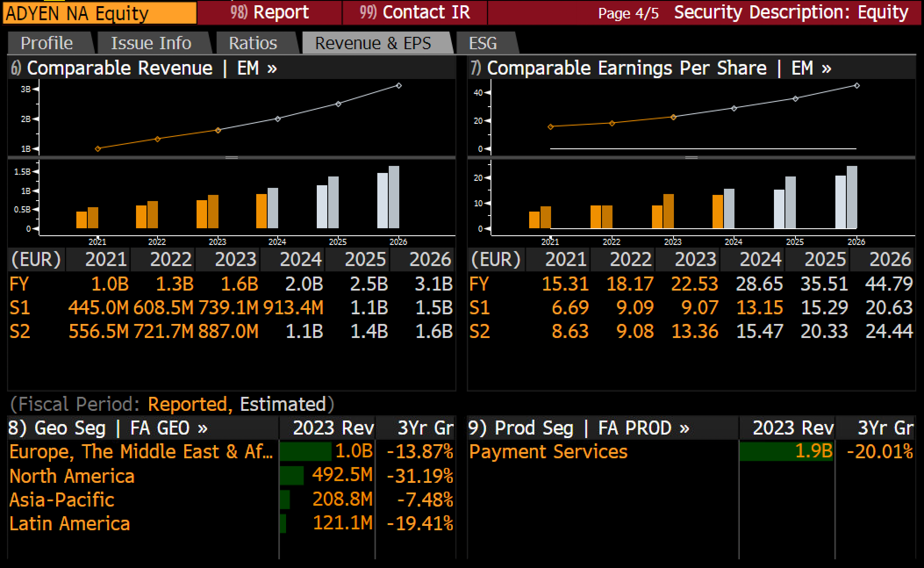Click the Page 4/5 indicator
Viewport: 924px width, 568px height.
(628, 13)
